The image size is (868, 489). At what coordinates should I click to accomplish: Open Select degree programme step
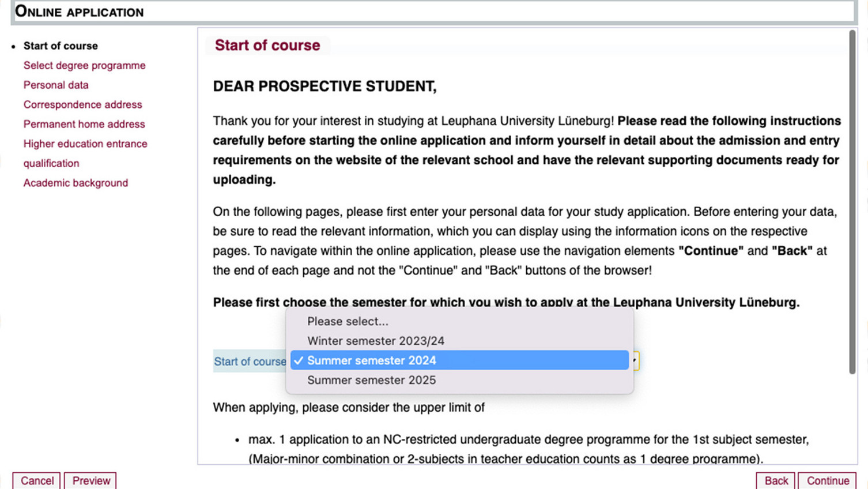84,65
